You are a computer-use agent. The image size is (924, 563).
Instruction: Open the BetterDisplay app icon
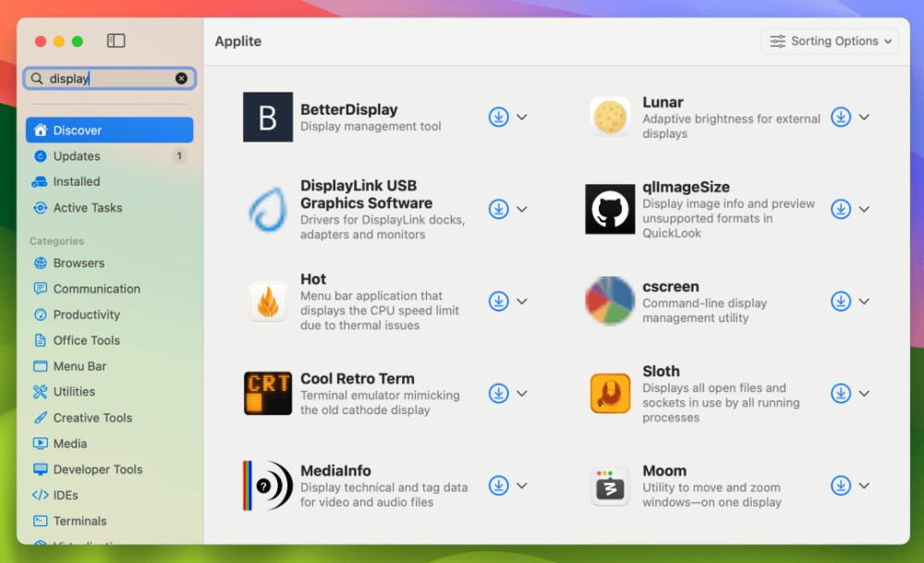[268, 116]
